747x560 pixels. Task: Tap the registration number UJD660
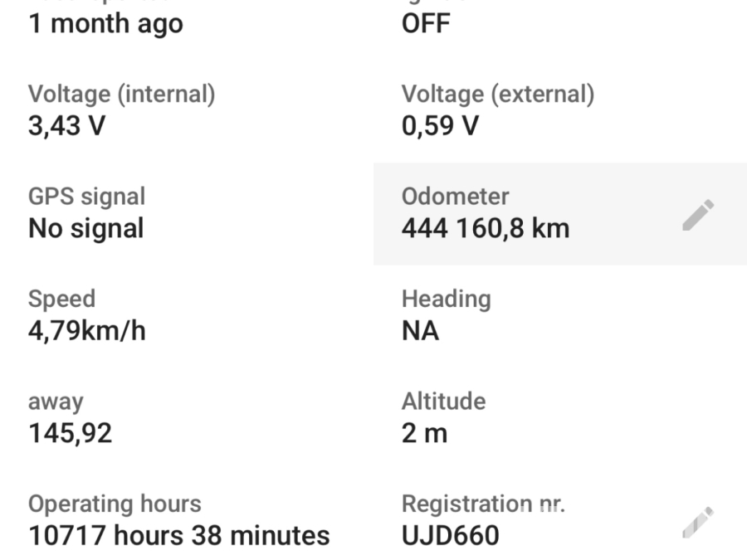[451, 535]
